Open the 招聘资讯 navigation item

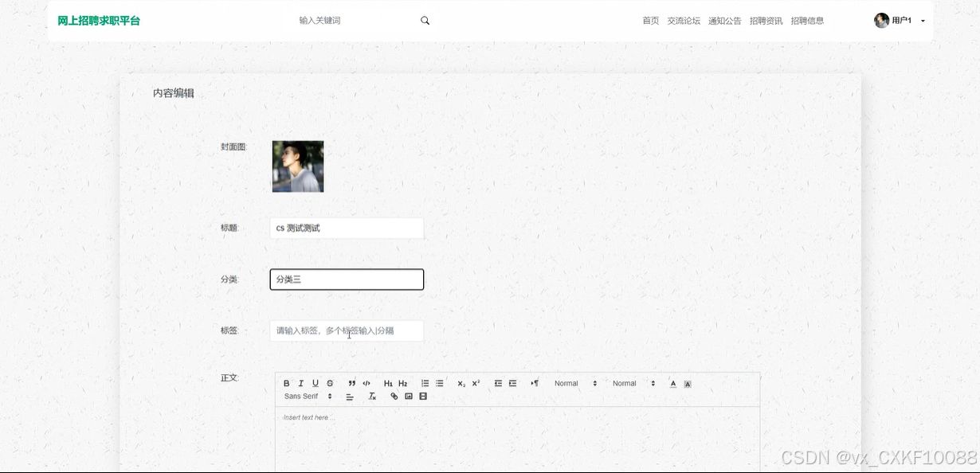click(766, 21)
